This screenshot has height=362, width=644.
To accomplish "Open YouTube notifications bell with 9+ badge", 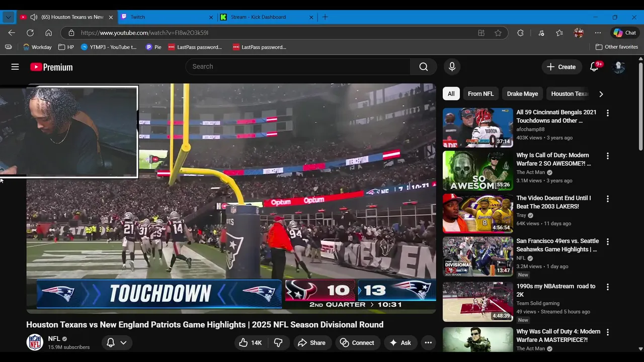I will pyautogui.click(x=594, y=67).
